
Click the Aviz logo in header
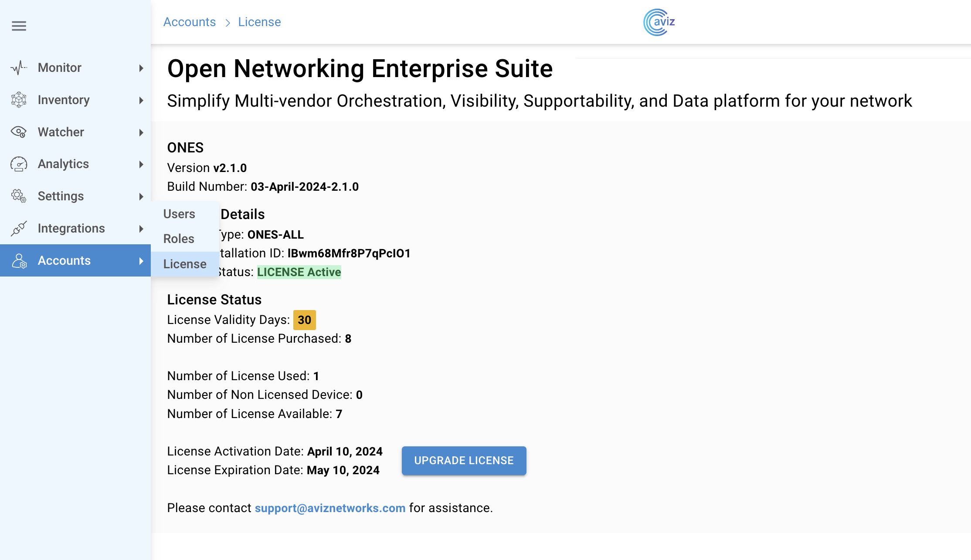coord(659,22)
